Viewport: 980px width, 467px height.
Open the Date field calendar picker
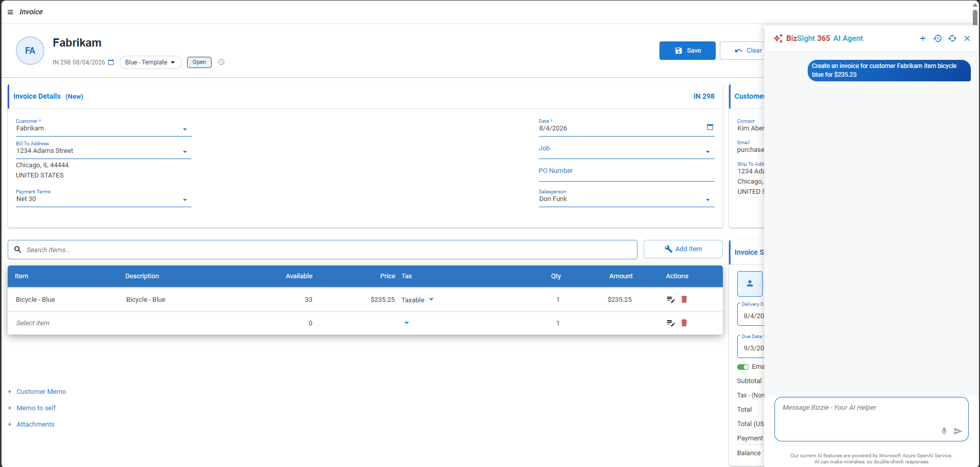pyautogui.click(x=710, y=127)
